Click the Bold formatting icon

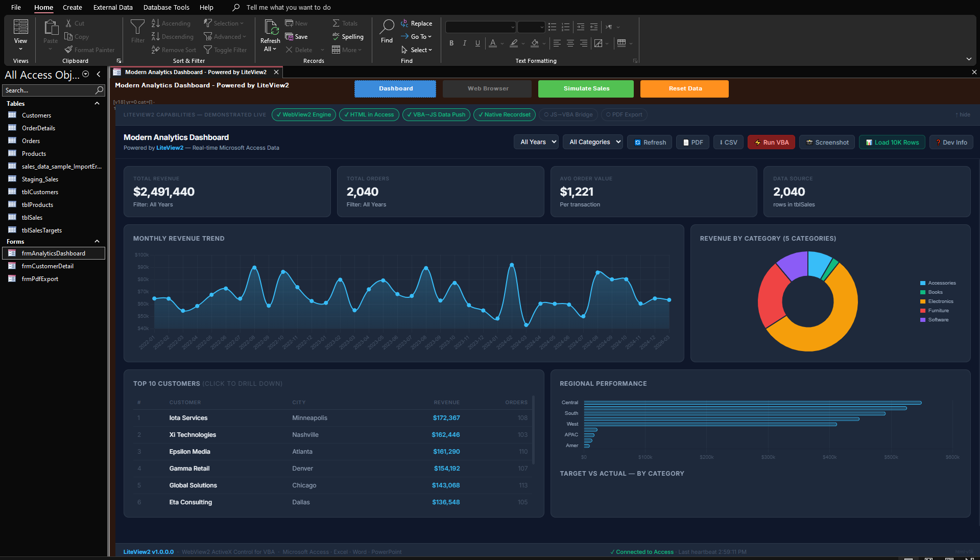pos(451,43)
